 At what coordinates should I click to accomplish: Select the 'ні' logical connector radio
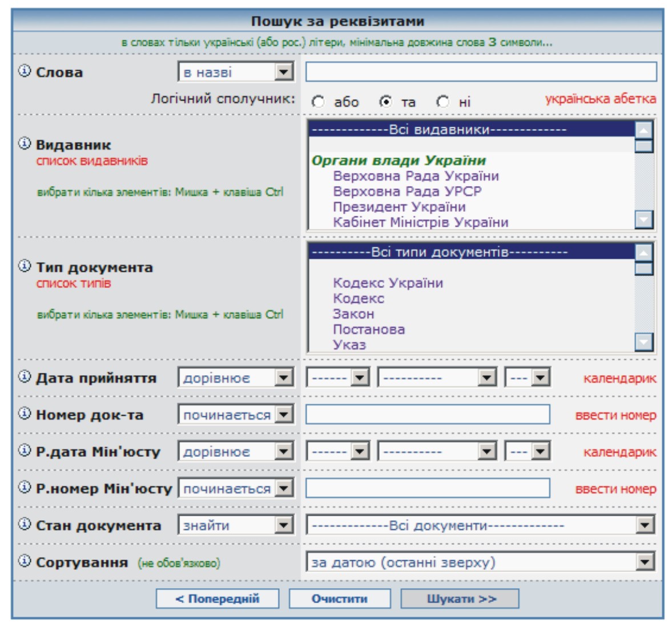(442, 102)
